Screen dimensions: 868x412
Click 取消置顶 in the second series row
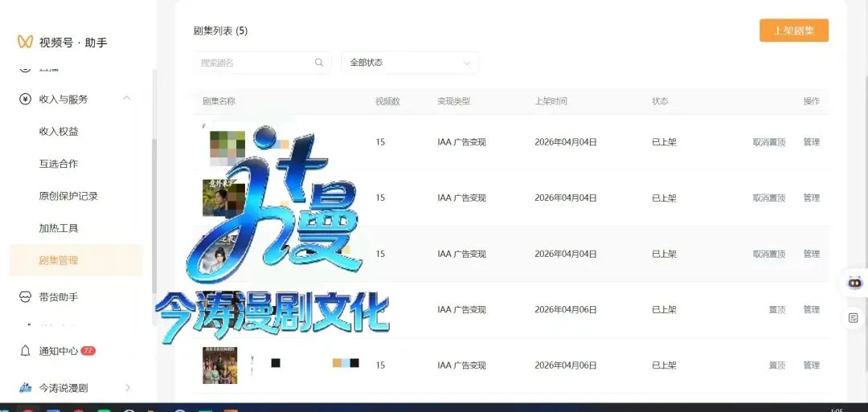769,198
